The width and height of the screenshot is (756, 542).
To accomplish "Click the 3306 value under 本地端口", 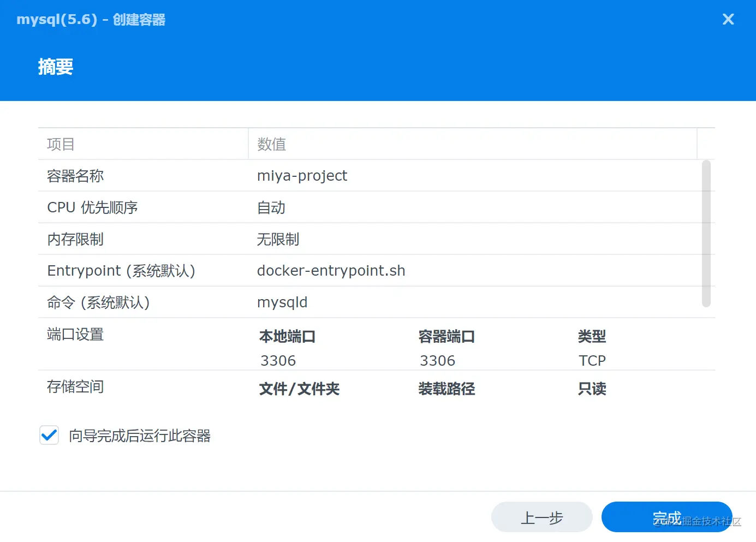I will coord(278,361).
